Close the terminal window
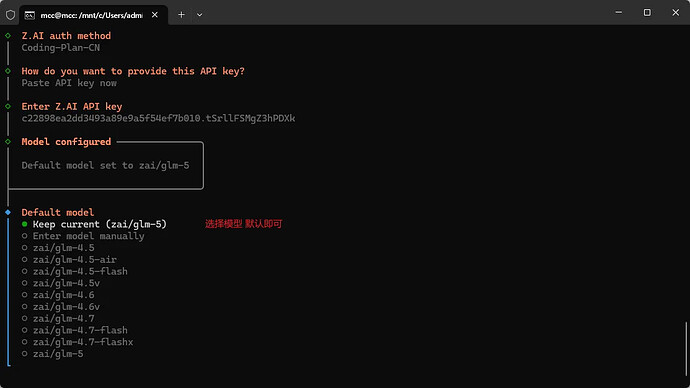The width and height of the screenshot is (690, 388). pyautogui.click(x=675, y=12)
